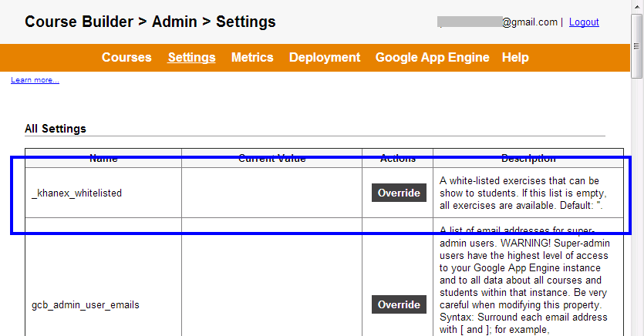
Task: Click the white-listed exercises description text
Action: coord(523,193)
